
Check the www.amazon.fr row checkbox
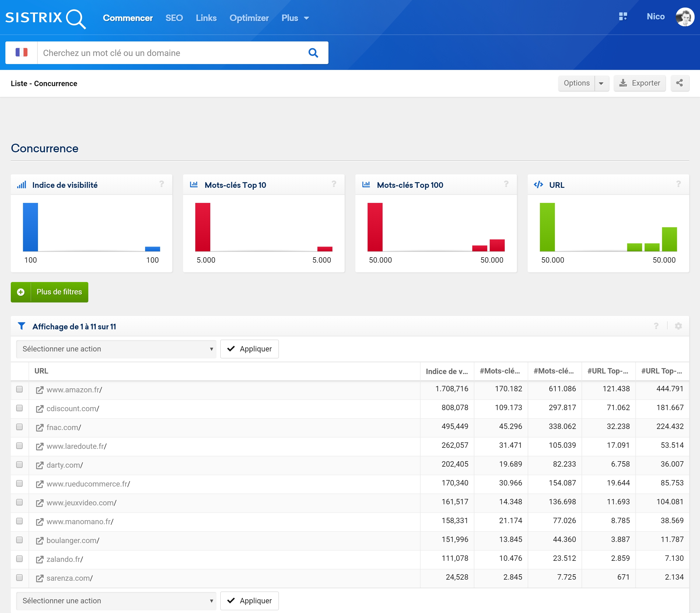point(19,389)
